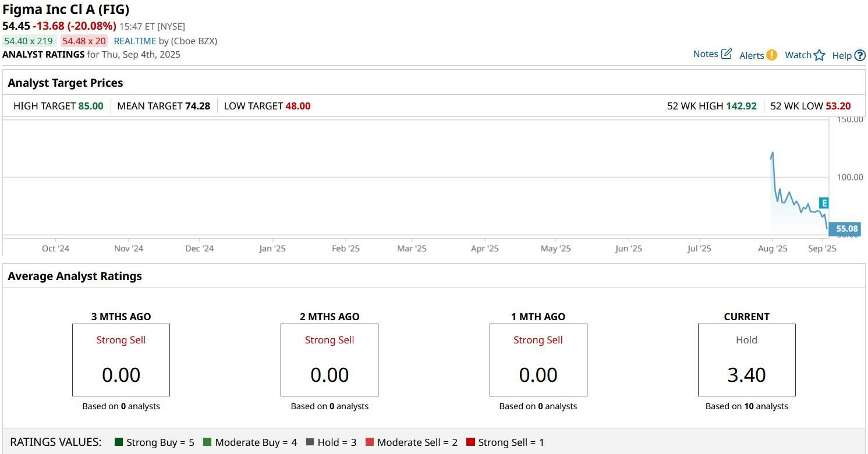Add FIG via the Watch link
Image resolution: width=868 pixels, height=454 pixels.
798,55
